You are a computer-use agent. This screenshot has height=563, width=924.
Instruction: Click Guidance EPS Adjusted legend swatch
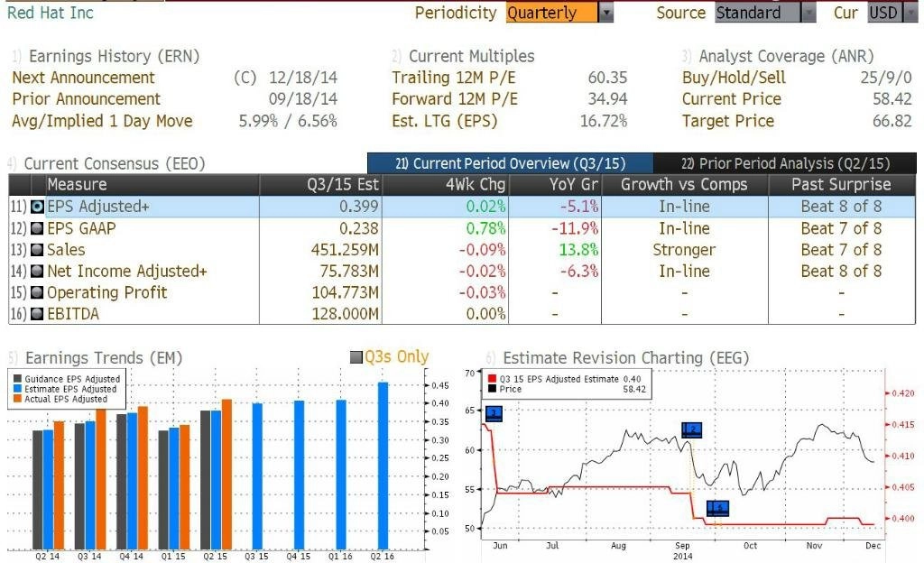[18, 379]
